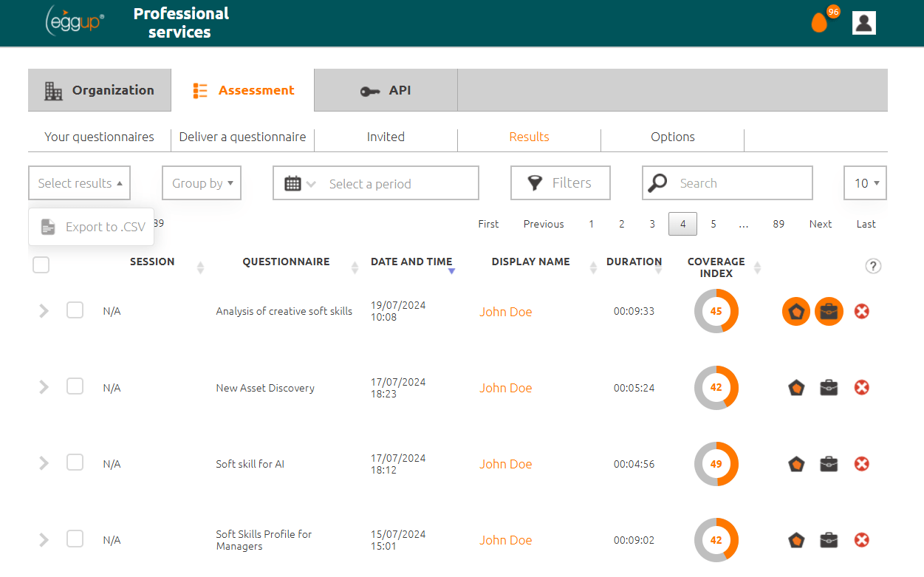Open pentagon report icon for Soft Skills Profile for Managers

pos(796,540)
